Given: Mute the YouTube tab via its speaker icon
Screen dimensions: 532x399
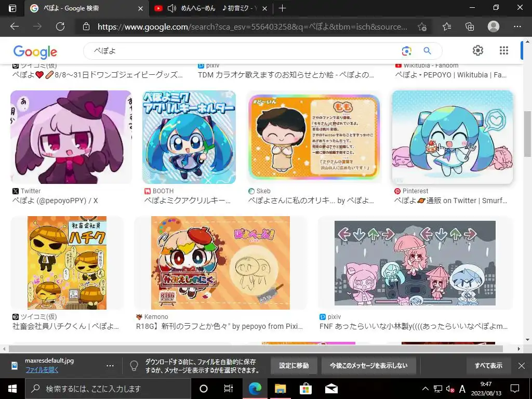Looking at the screenshot, I should pos(171,8).
